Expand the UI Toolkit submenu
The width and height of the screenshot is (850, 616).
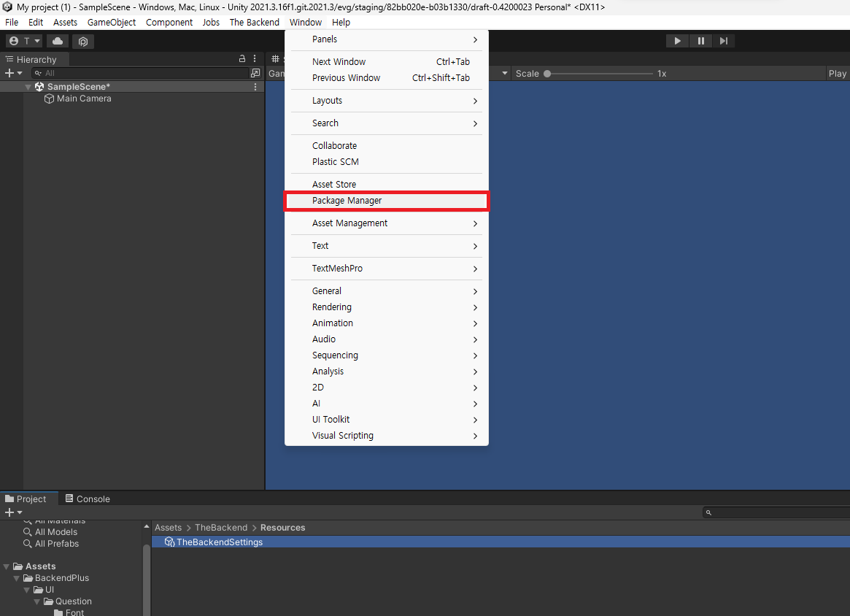(x=387, y=420)
